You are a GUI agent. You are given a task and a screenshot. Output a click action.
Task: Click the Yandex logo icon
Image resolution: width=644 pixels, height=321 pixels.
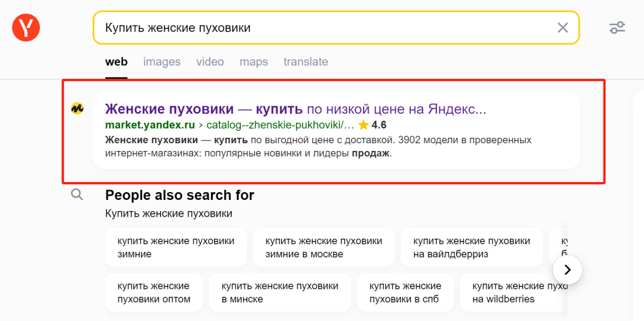click(x=26, y=27)
